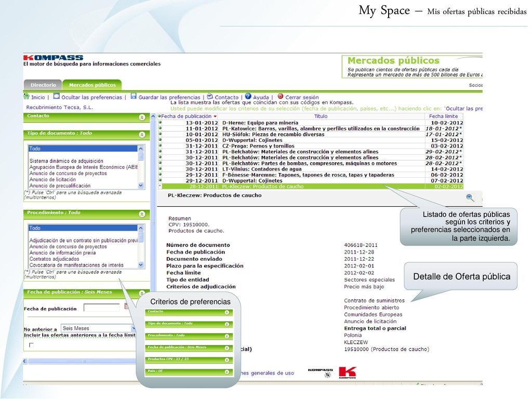Click the calendar icon next to Fecha de publicación field
Viewport: 532px width, 399px height.
(126, 307)
